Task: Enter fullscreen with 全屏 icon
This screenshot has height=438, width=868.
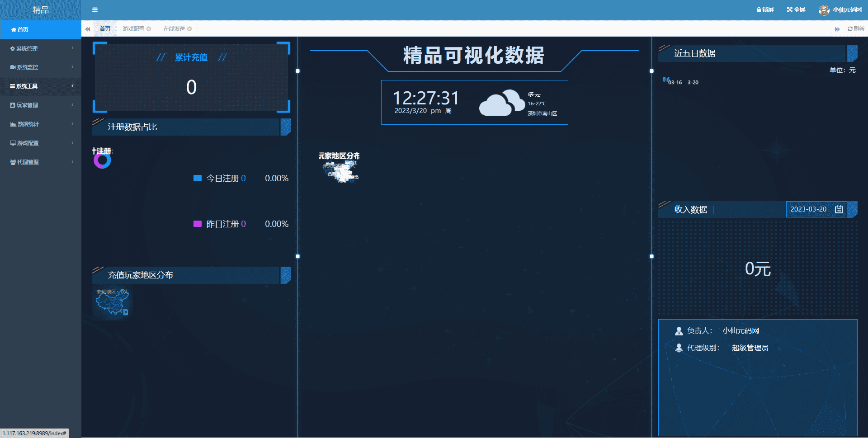Action: click(796, 9)
